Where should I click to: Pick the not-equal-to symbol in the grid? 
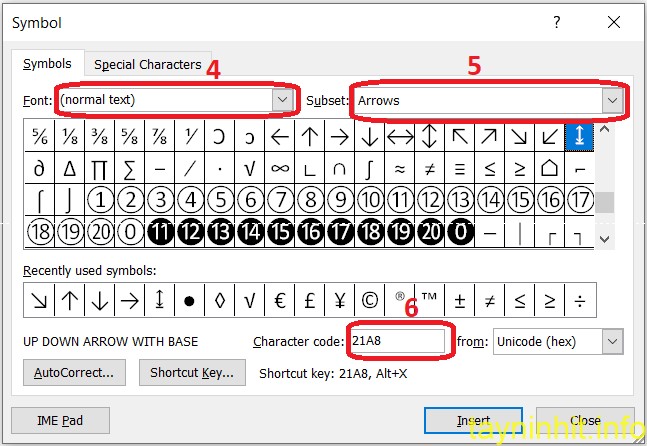429,168
